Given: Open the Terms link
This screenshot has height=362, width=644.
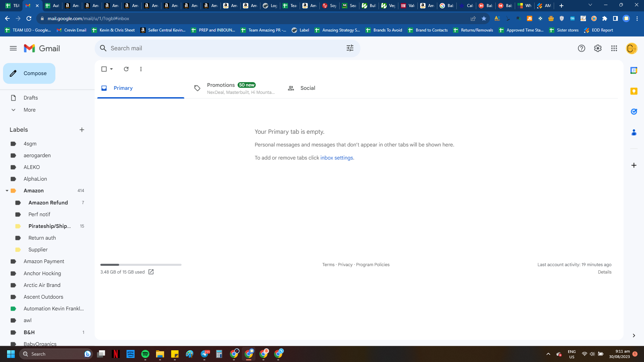Looking at the screenshot, I should point(328,265).
